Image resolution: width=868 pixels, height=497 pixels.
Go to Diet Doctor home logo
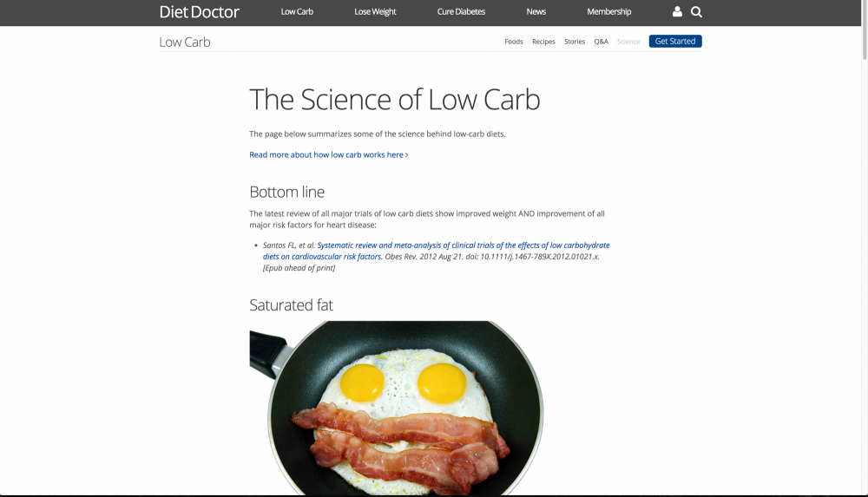(x=199, y=12)
